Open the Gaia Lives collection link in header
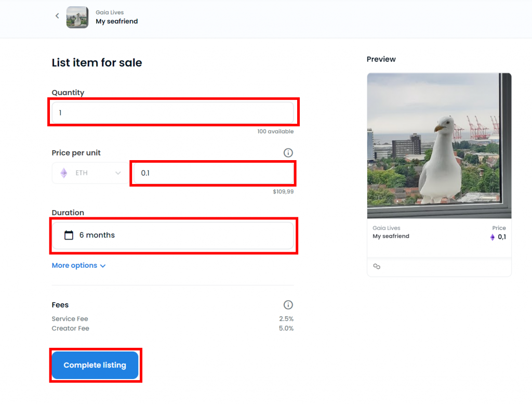The height and width of the screenshot is (404, 532). coord(110,12)
